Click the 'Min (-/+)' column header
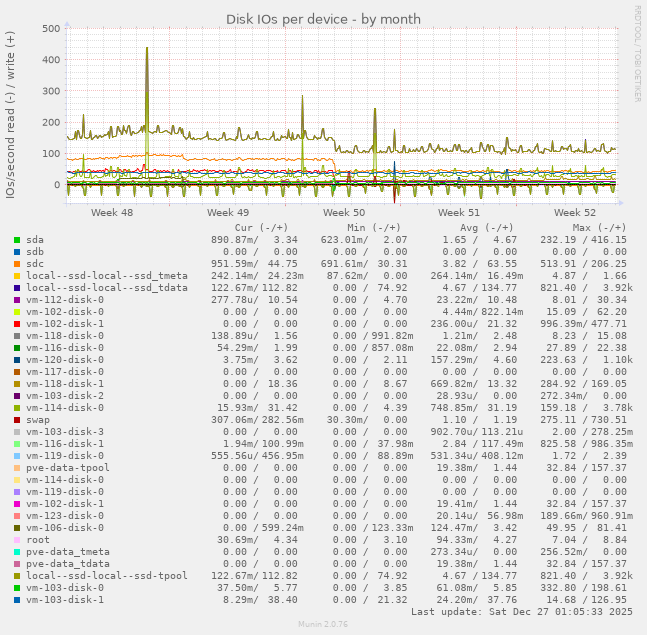 pos(374,228)
